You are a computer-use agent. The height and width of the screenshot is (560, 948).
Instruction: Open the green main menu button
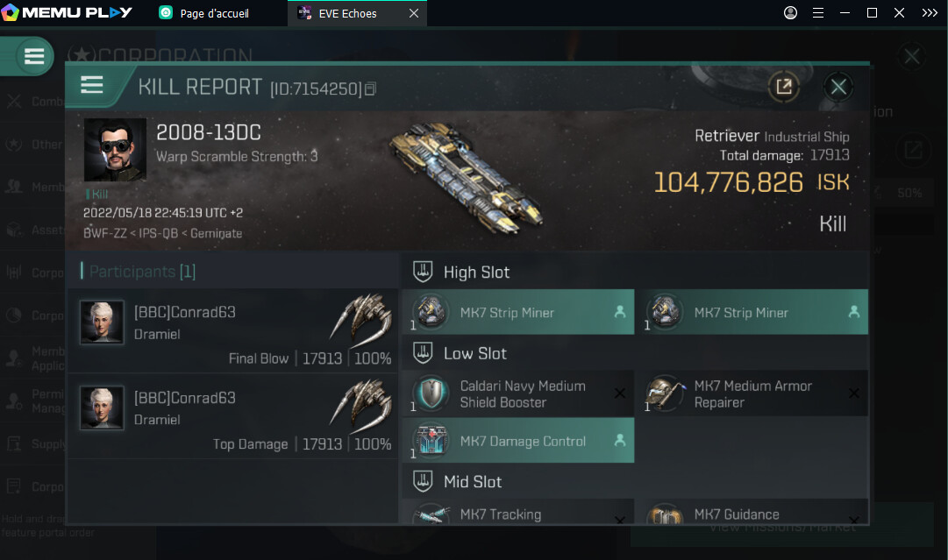pyautogui.click(x=34, y=57)
